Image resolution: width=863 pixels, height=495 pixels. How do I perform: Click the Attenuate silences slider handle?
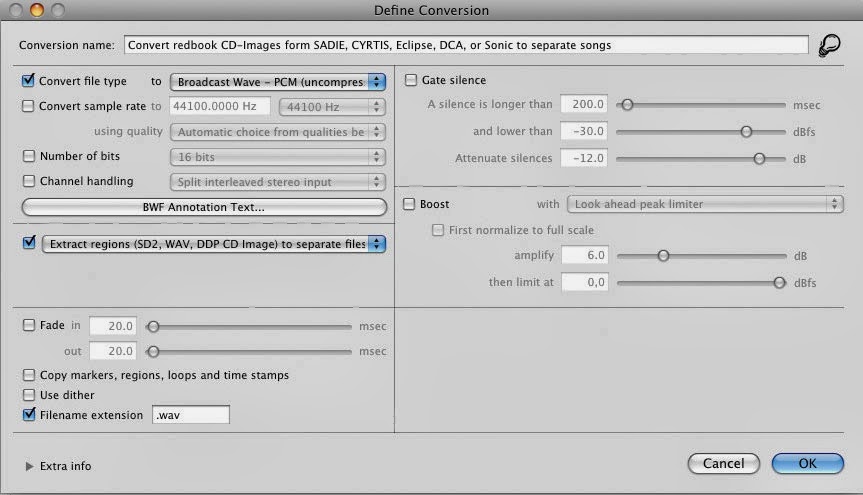[759, 158]
